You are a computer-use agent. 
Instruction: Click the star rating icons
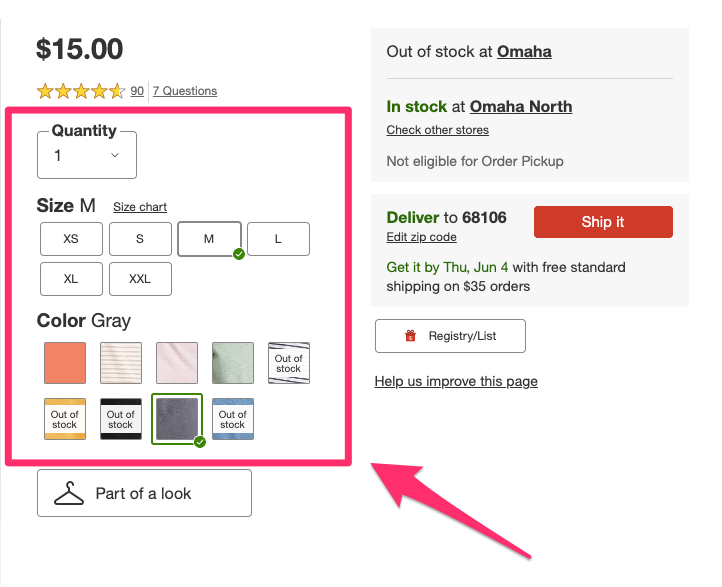(x=81, y=91)
